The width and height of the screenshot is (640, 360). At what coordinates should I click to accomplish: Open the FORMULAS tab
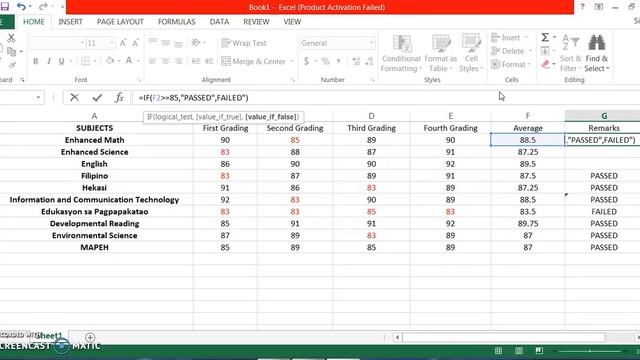click(x=176, y=22)
